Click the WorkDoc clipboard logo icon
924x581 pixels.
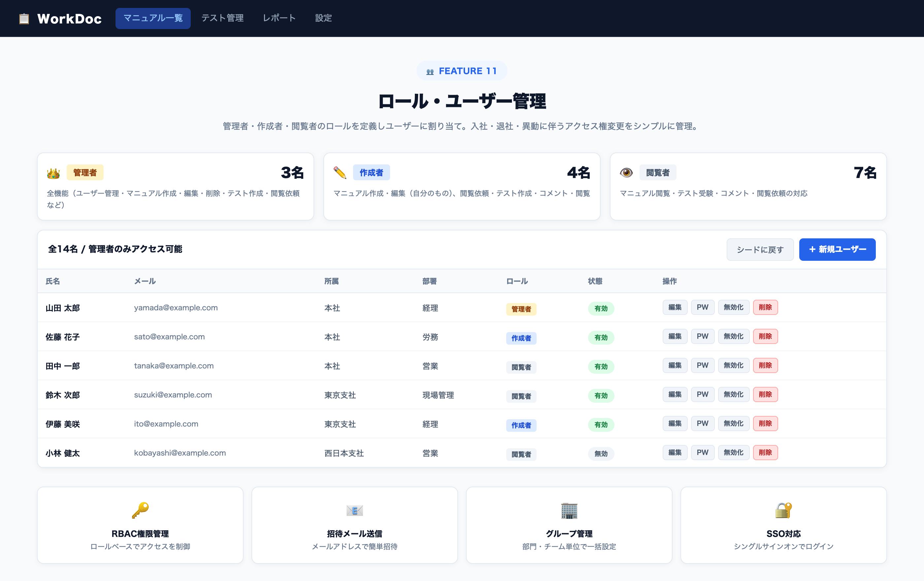(x=24, y=18)
